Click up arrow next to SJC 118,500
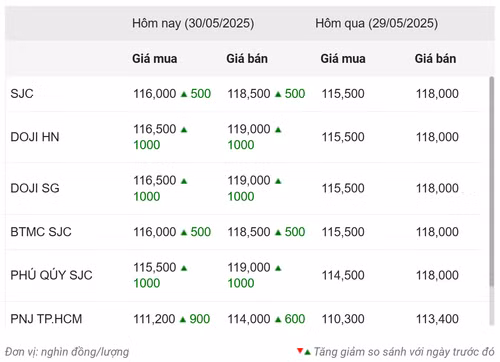 tap(278, 94)
